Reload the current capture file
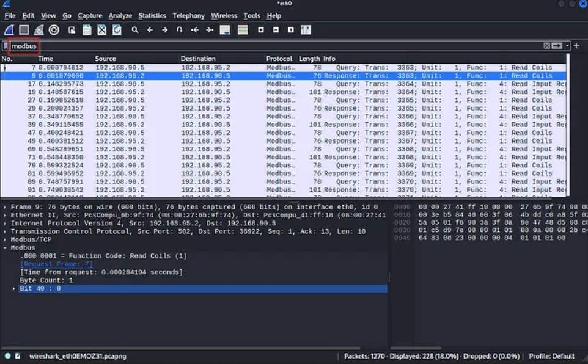The height and width of the screenshot is (364, 588). tap(118, 29)
